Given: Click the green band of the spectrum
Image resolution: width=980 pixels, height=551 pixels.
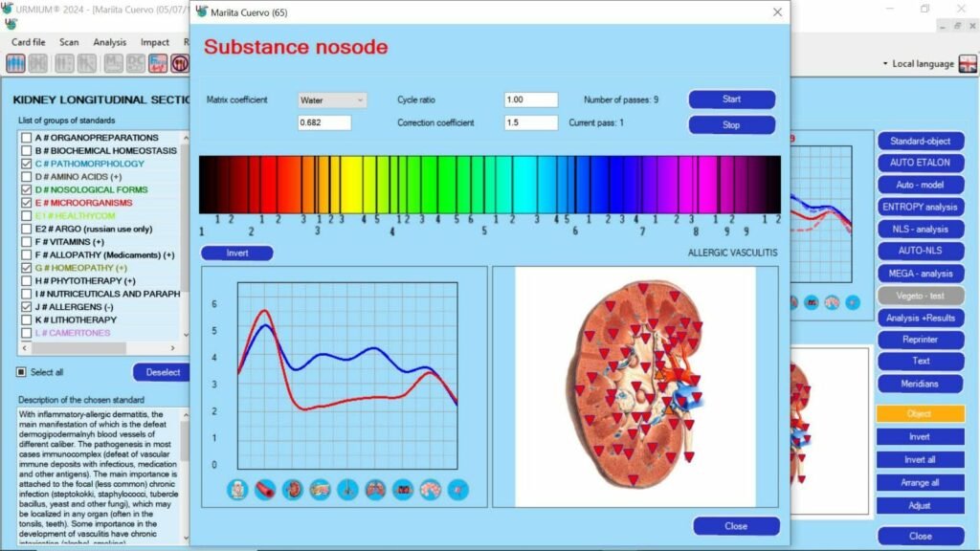Looking at the screenshot, I should (x=450, y=184).
